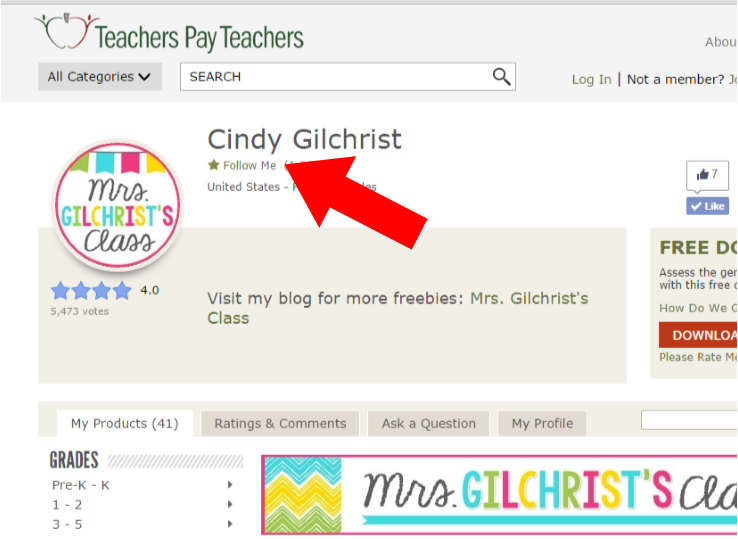
Task: Expand the Pre-K - K grade arrow
Action: coord(230,485)
